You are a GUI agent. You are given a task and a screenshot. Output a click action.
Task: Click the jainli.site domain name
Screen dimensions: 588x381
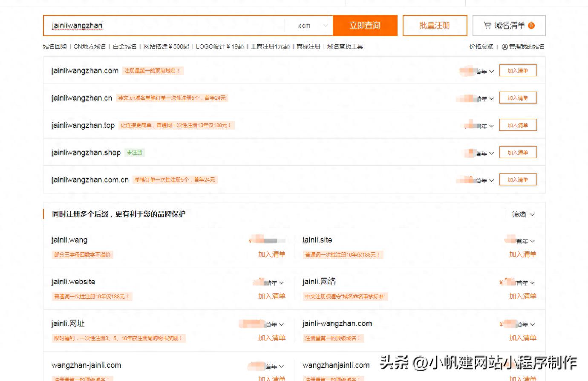pyautogui.click(x=317, y=240)
